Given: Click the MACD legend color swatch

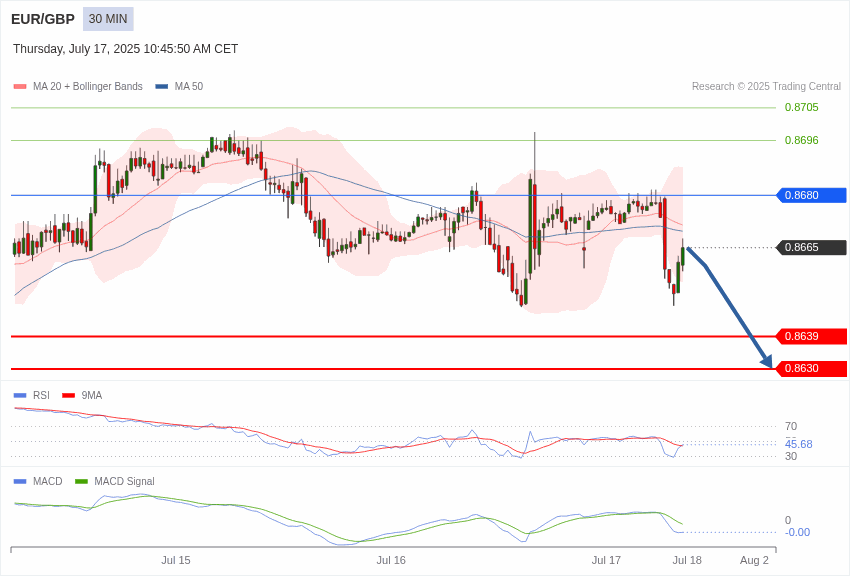Looking at the screenshot, I should pyautogui.click(x=20, y=481).
